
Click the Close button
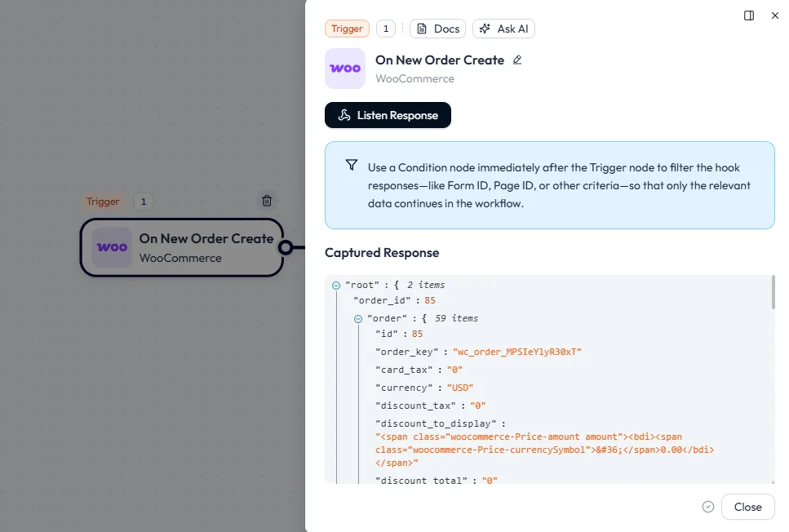click(747, 507)
